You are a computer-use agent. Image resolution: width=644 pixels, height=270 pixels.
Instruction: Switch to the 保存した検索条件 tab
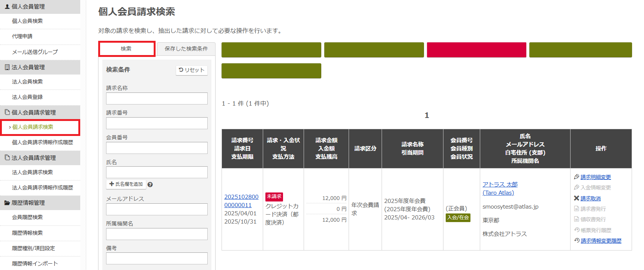pyautogui.click(x=186, y=49)
